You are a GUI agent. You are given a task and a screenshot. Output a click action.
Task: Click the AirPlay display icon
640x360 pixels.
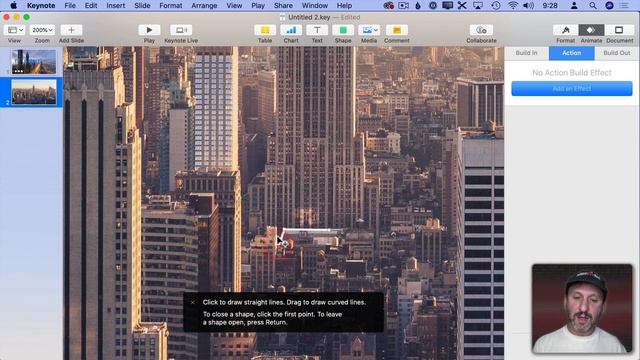478,6
